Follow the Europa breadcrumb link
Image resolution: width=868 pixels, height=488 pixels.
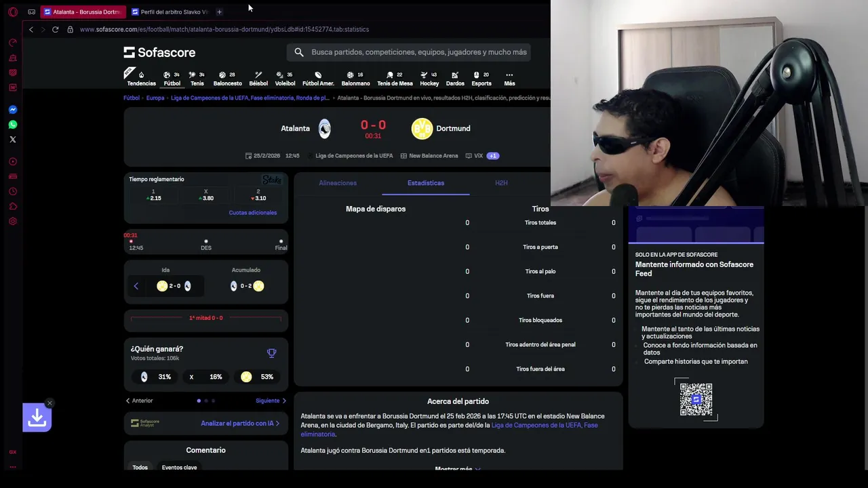(155, 98)
